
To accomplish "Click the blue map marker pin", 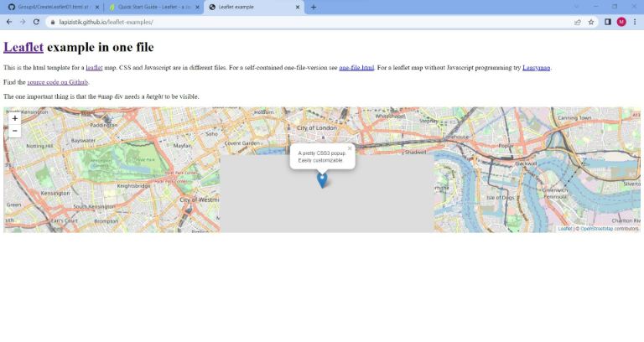I will tap(322, 179).
